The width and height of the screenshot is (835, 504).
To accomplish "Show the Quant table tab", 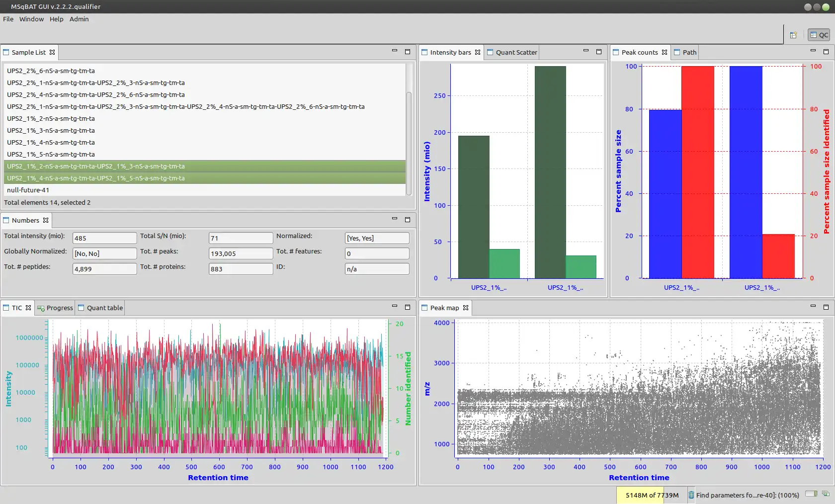I will point(104,308).
